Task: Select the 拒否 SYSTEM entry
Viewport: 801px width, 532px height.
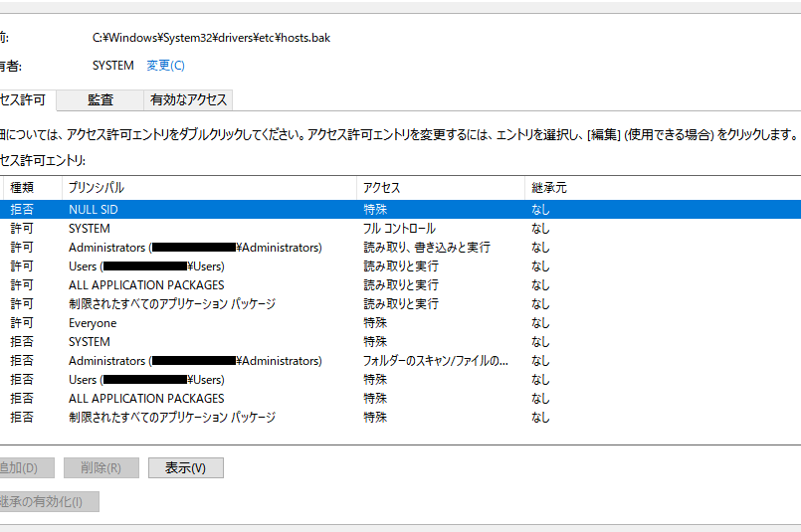Action: [90, 342]
